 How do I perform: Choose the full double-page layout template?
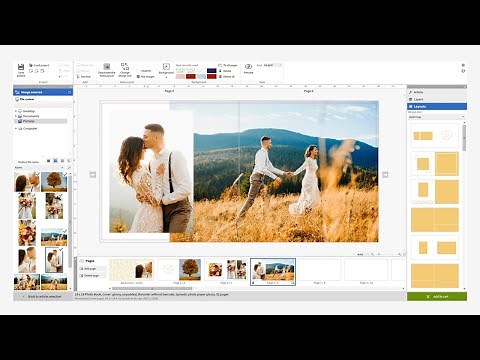click(x=435, y=220)
